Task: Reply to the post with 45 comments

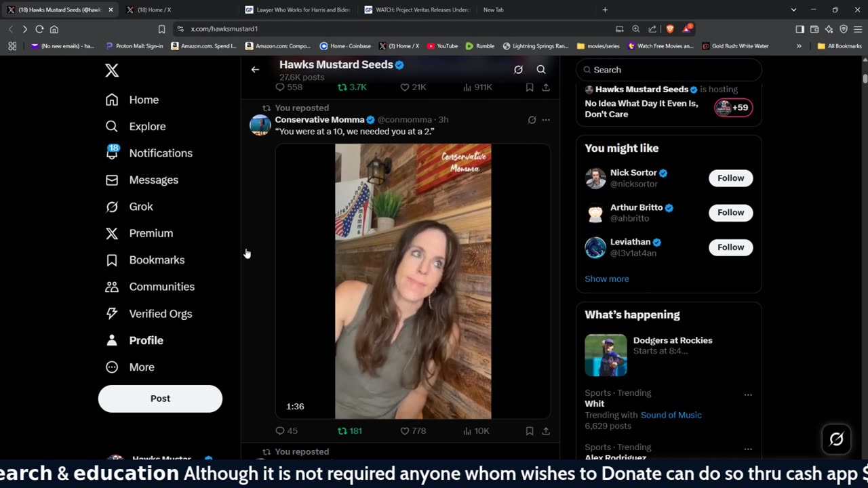Action: (x=286, y=431)
